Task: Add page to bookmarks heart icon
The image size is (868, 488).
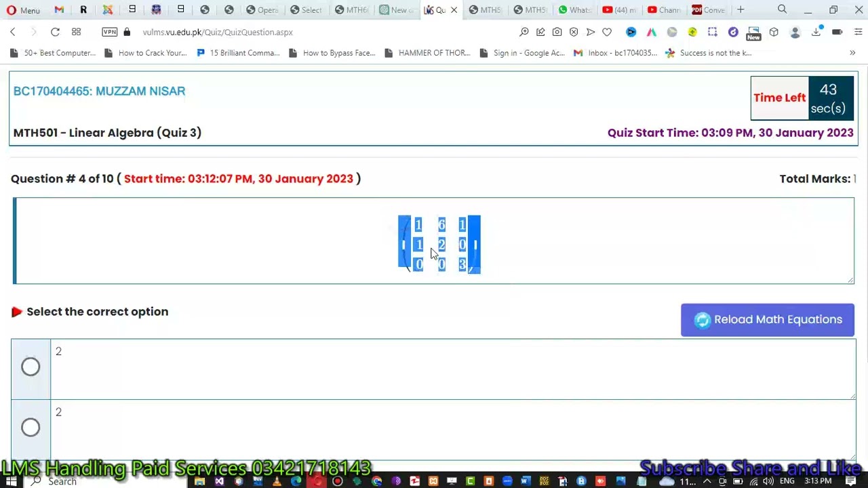Action: (607, 32)
